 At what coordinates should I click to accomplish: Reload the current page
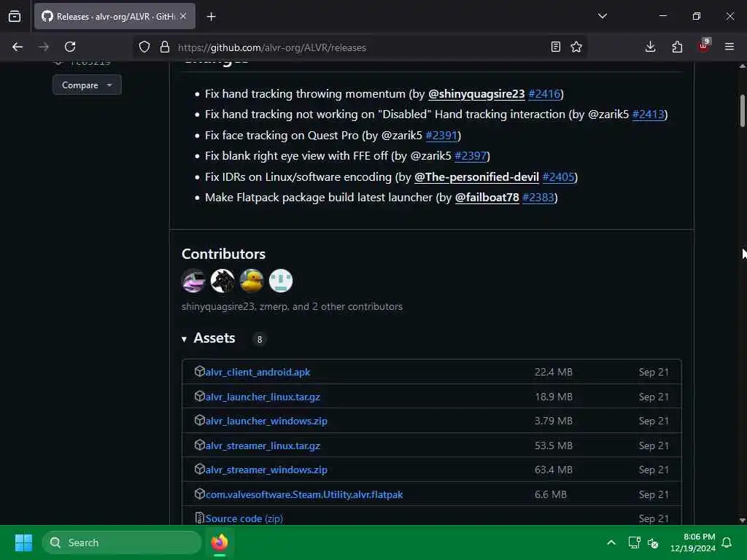[x=70, y=47]
